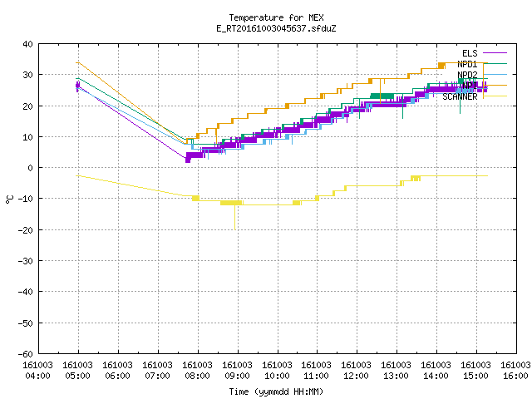Viewport: 532px width, 399px height.
Task: Click the x-axis label 161003 11:00
Action: pos(316,371)
